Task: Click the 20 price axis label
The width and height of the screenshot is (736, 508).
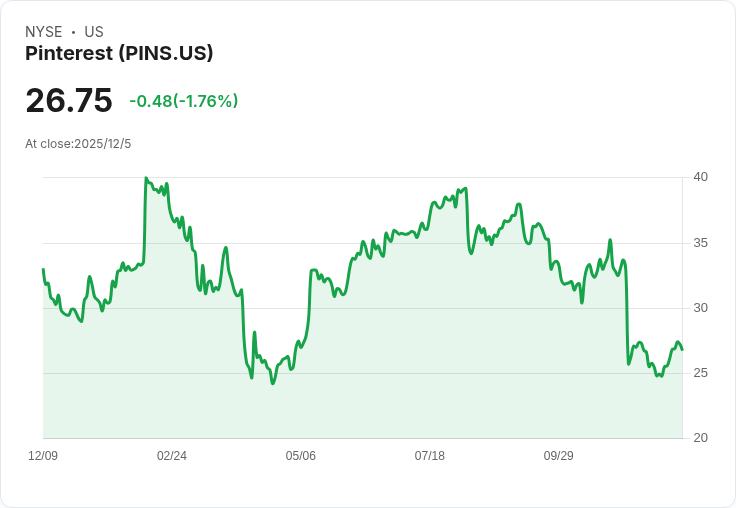Action: (x=701, y=438)
